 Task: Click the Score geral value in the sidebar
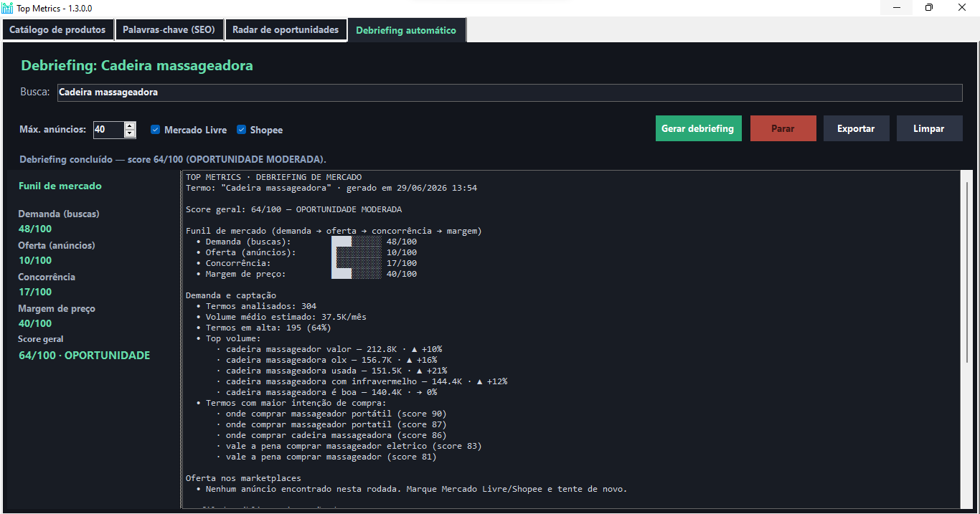click(x=85, y=356)
